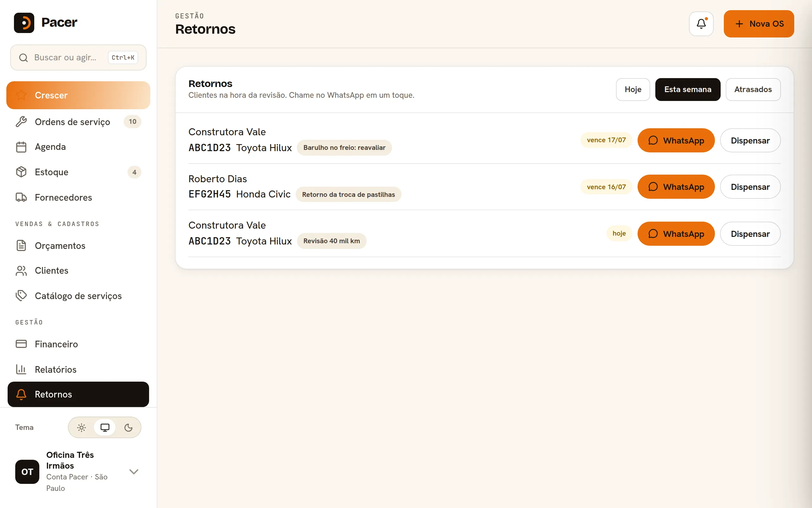Screen dimensions: 812x508
Task: Click the wrench icon for Ordens de serviço
Action: [21, 122]
